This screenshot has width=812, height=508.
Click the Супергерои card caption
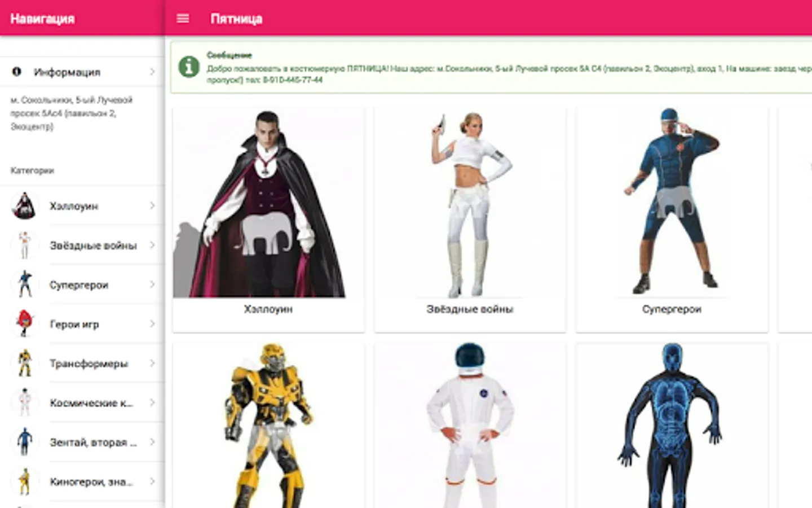coord(672,309)
